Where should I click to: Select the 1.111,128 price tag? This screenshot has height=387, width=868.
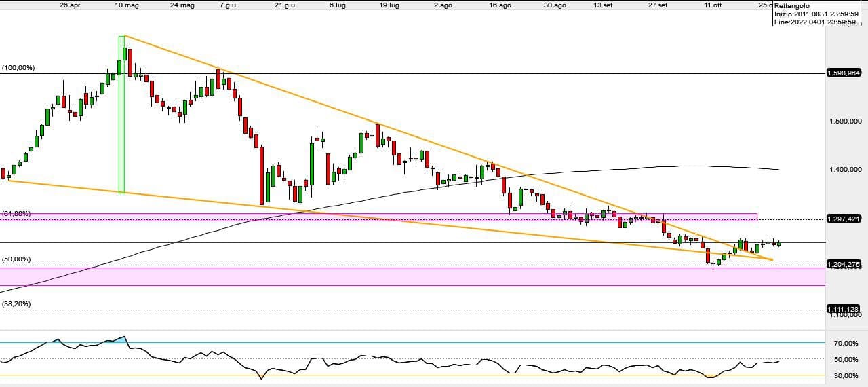pyautogui.click(x=844, y=310)
